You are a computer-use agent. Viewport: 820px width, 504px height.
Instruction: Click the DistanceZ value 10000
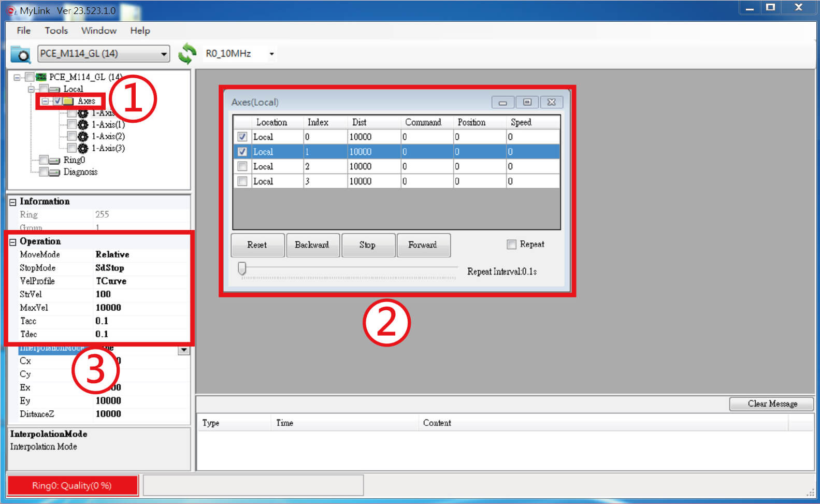(108, 414)
